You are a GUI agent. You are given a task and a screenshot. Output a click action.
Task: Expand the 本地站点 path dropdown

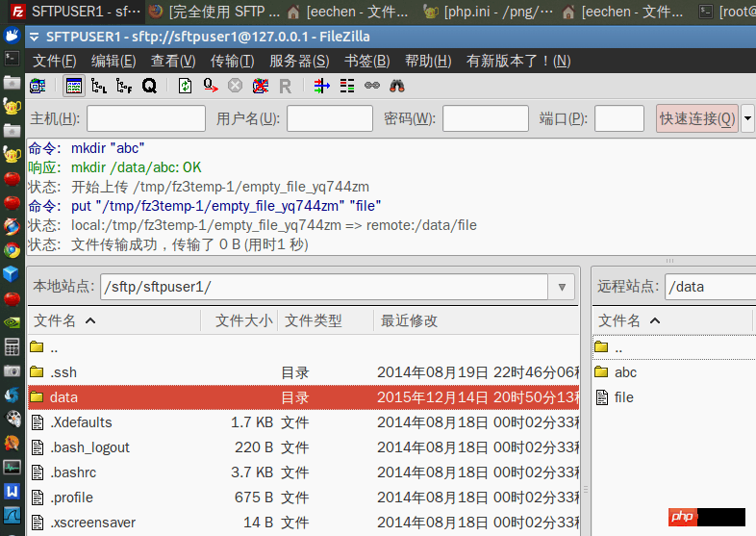[561, 287]
